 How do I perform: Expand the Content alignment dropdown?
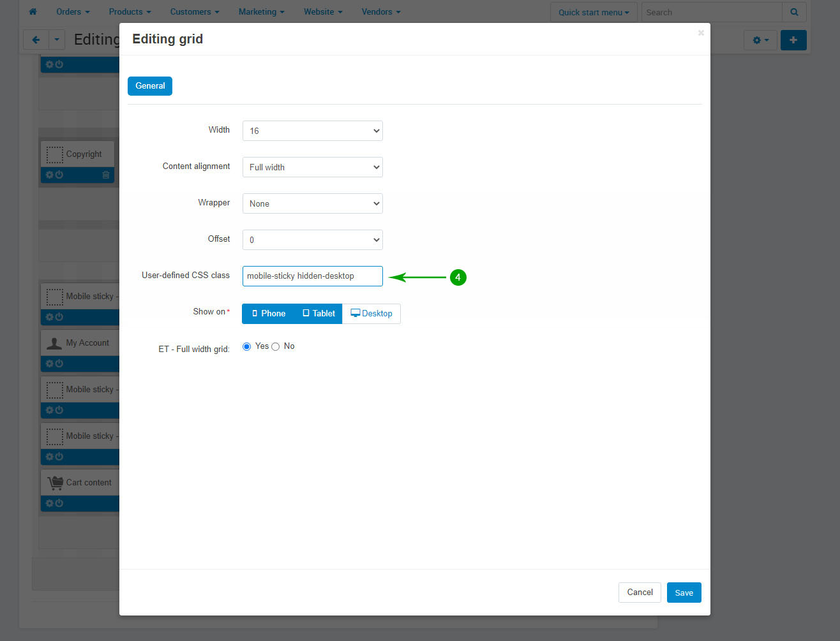(312, 167)
